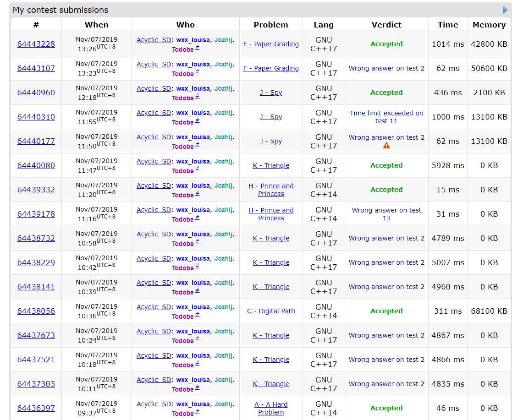Screen dimensions: 512x420
Task: Click the blue arrow in the submissions header
Action: tap(505, 10)
